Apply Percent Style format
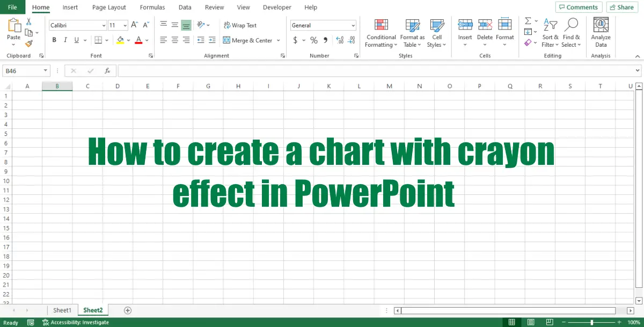The height and width of the screenshot is (327, 644). coord(314,40)
